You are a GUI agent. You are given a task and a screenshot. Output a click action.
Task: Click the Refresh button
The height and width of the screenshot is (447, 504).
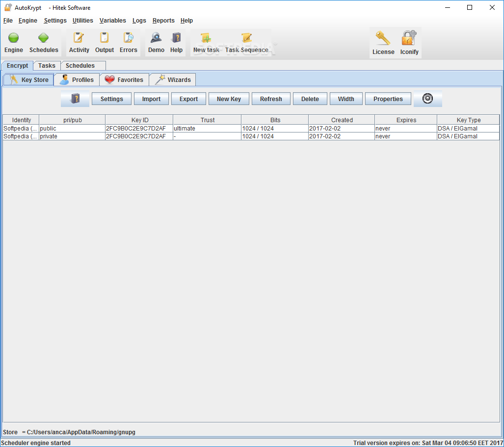point(271,99)
